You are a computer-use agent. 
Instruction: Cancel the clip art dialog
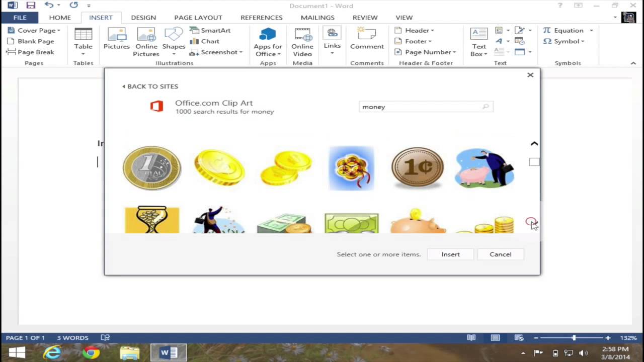point(500,254)
